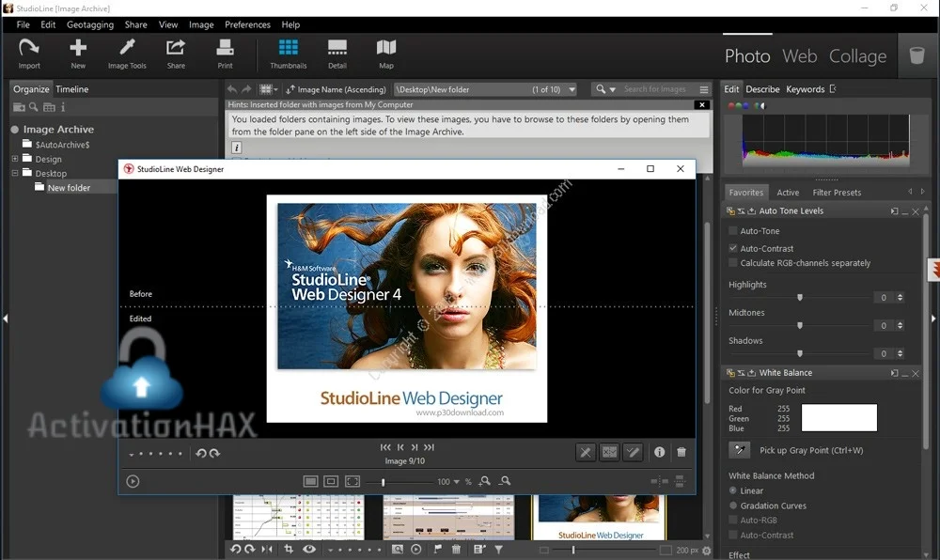940x560 pixels.
Task: Click the flip horizontal icon in bottom toolbar
Action: tap(267, 550)
